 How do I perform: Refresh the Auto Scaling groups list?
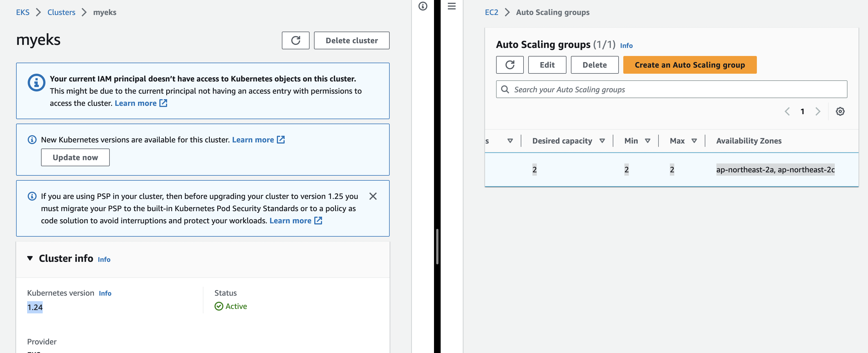510,65
